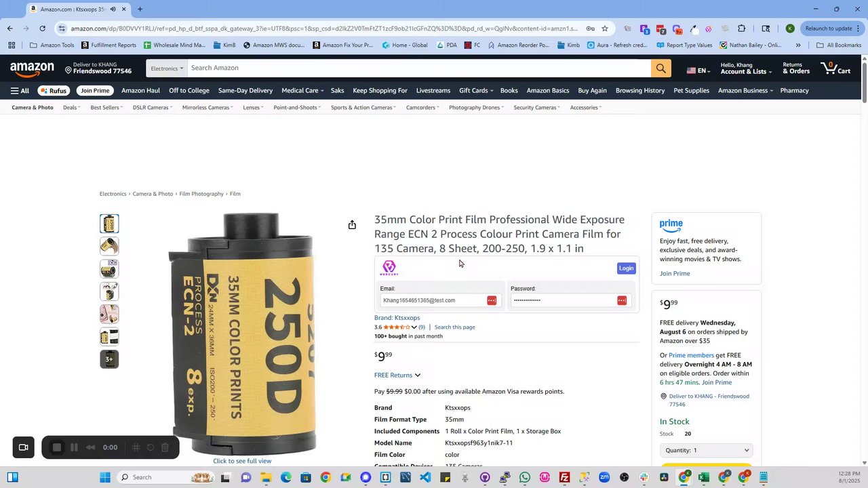Click the Join Prime pill button

pyautogui.click(x=95, y=91)
